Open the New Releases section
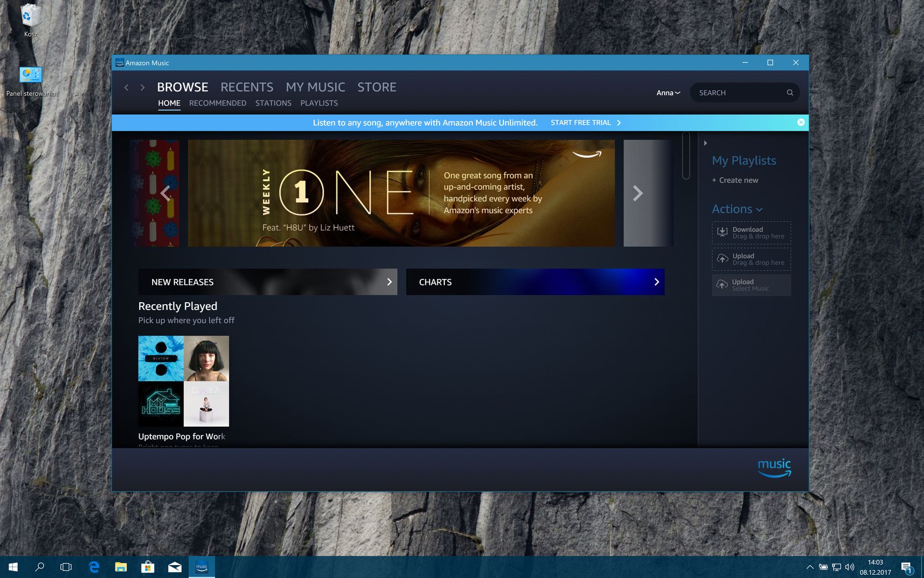The height and width of the screenshot is (578, 924). tap(268, 282)
